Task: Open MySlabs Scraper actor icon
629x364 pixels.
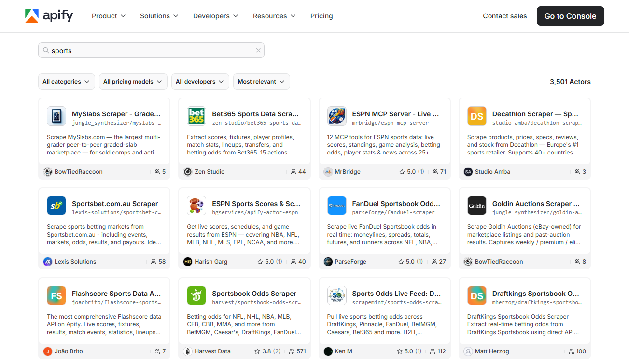Action: coord(56,116)
